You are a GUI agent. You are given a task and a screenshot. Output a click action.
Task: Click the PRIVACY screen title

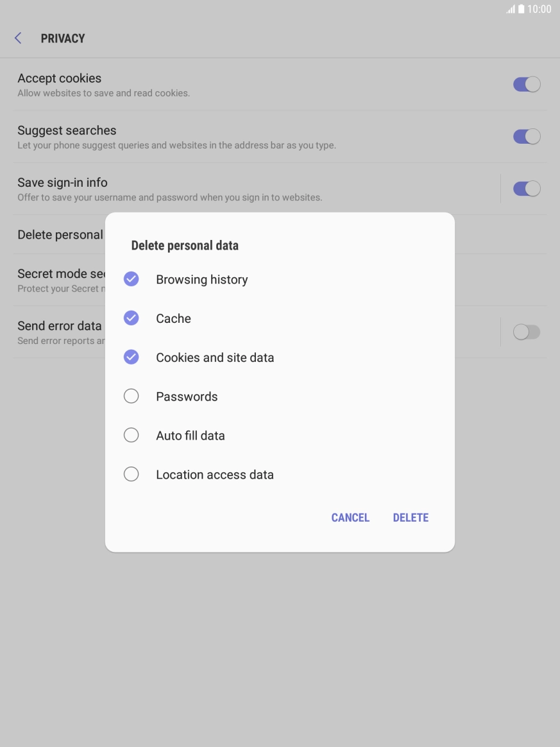click(x=62, y=38)
